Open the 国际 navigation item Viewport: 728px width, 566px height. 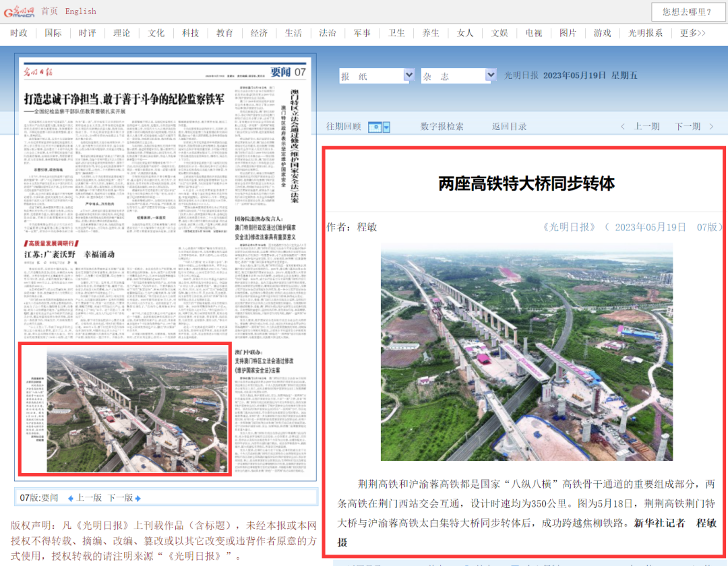pos(53,33)
